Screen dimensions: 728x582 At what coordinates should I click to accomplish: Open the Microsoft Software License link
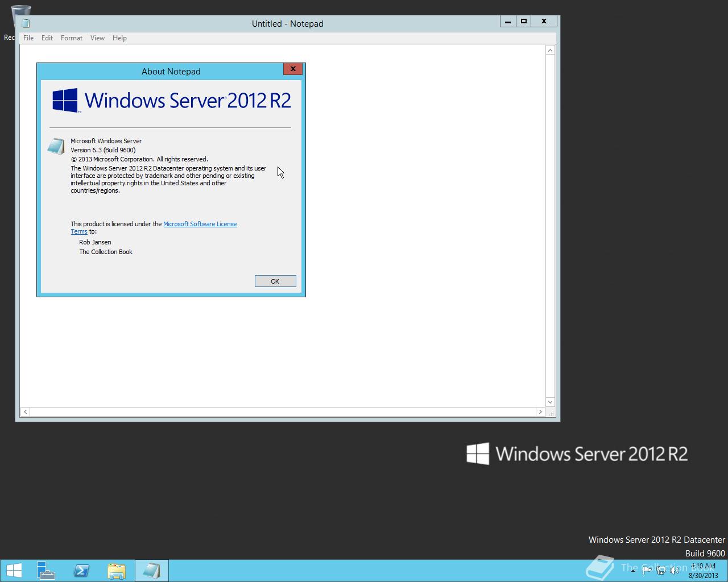(200, 224)
